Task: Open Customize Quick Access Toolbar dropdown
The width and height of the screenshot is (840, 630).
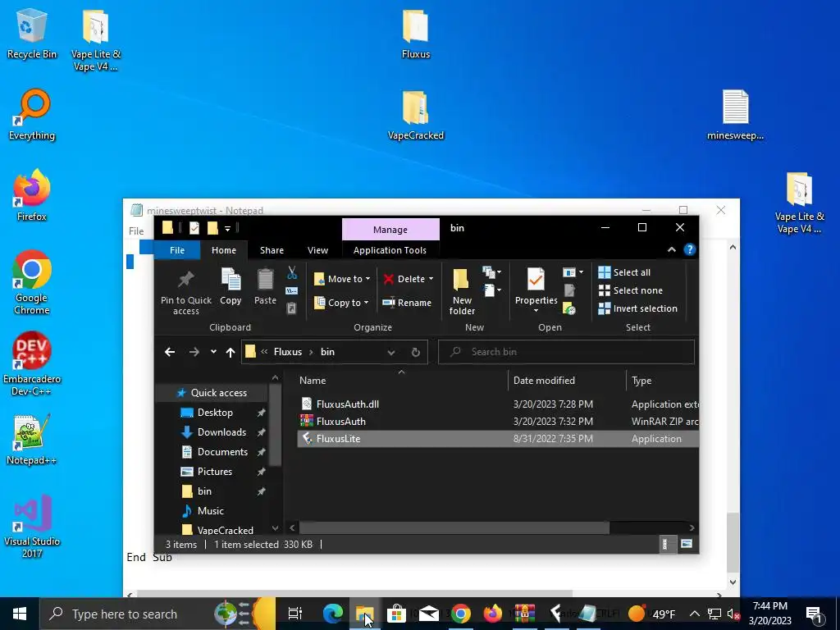Action: (228, 229)
